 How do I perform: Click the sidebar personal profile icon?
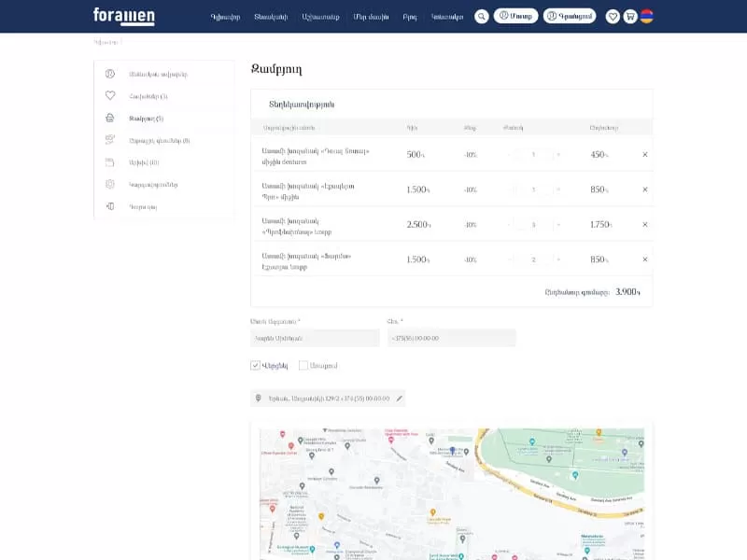click(110, 74)
